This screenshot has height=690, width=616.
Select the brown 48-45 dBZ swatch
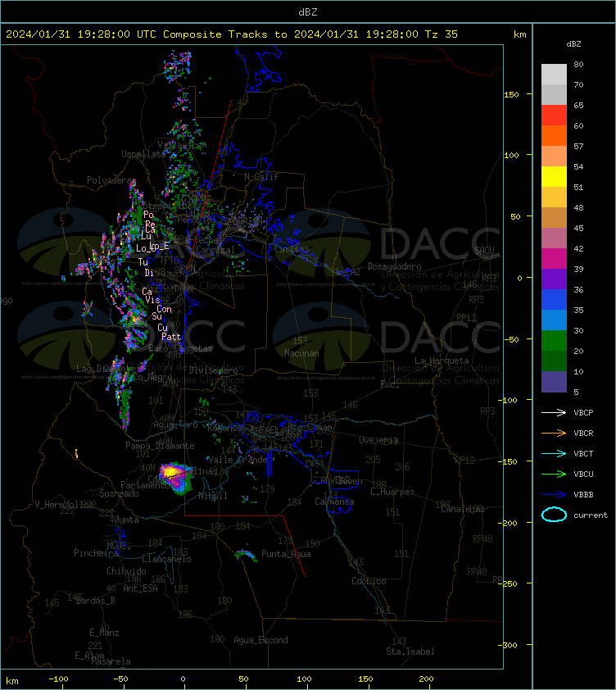[x=554, y=217]
